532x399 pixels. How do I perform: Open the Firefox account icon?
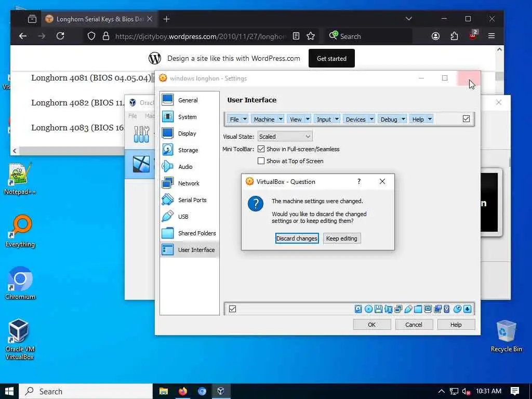pyautogui.click(x=436, y=36)
